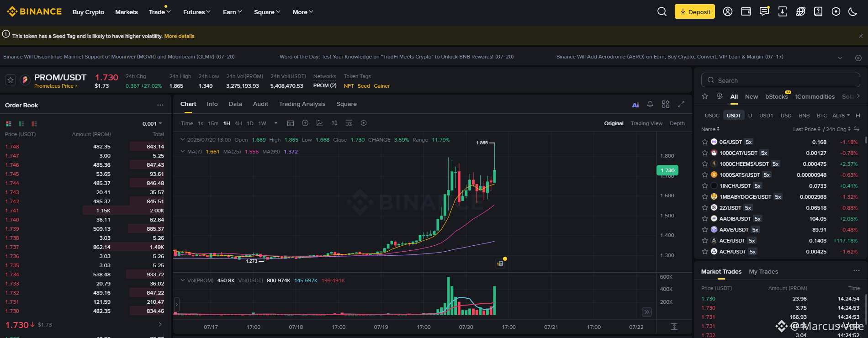This screenshot has height=338, width=868.
Task: Open the hexagon settings icon in header
Action: coord(836,12)
